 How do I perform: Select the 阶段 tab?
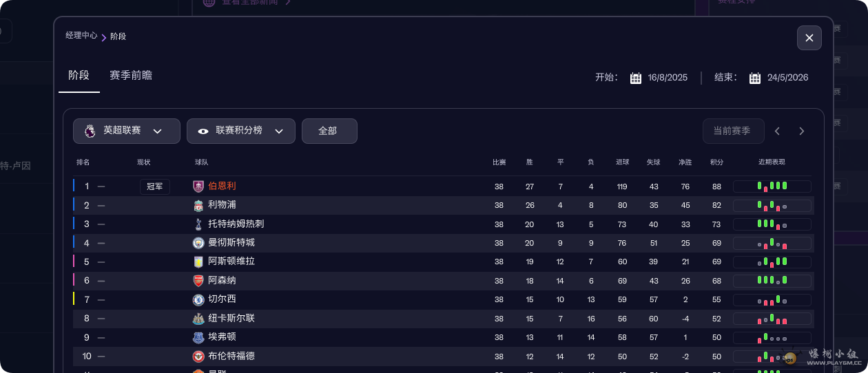click(x=79, y=76)
